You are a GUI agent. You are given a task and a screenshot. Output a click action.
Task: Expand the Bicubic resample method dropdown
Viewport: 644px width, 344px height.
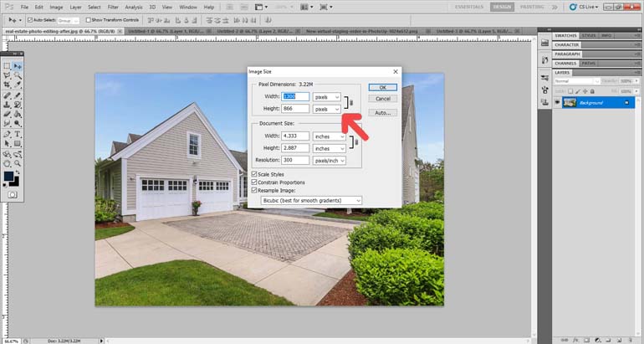pyautogui.click(x=311, y=200)
